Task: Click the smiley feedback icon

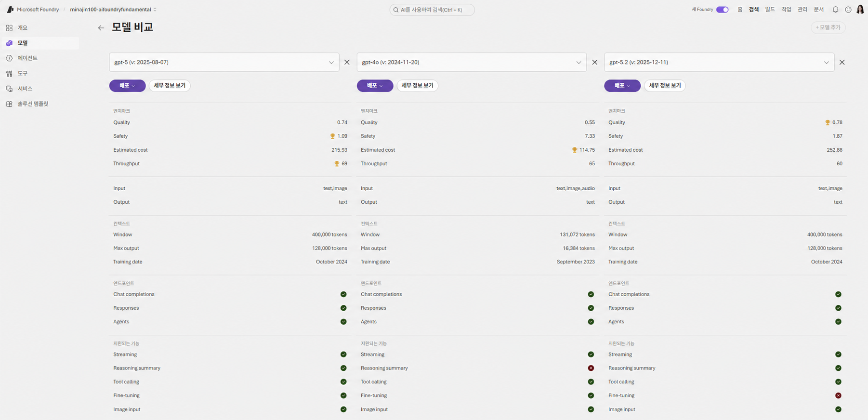Action: tap(848, 10)
